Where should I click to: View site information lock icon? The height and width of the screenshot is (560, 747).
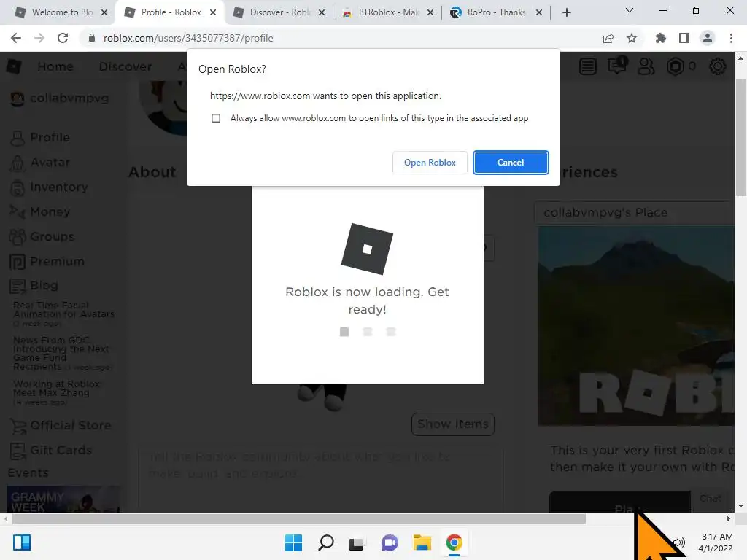coord(92,38)
